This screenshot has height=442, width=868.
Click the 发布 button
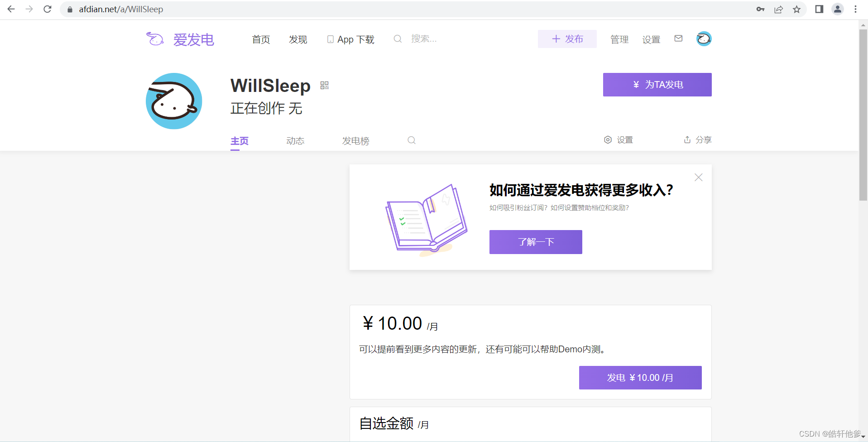pyautogui.click(x=567, y=39)
